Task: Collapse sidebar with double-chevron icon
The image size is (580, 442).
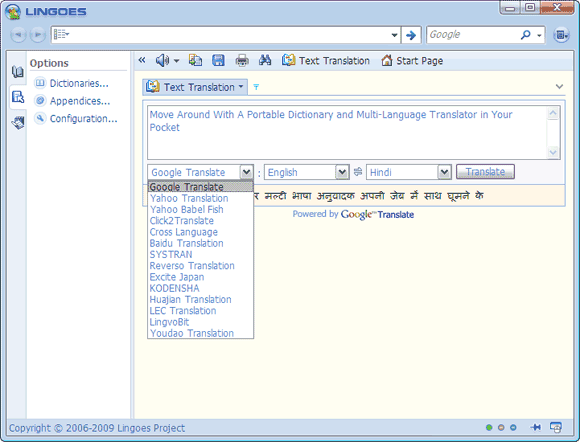Action: 142,60
